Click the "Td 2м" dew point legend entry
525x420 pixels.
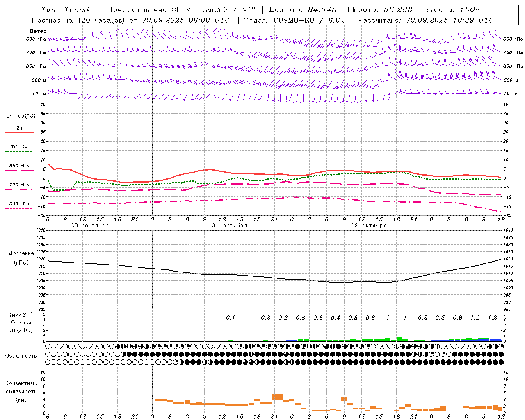[x=19, y=147]
